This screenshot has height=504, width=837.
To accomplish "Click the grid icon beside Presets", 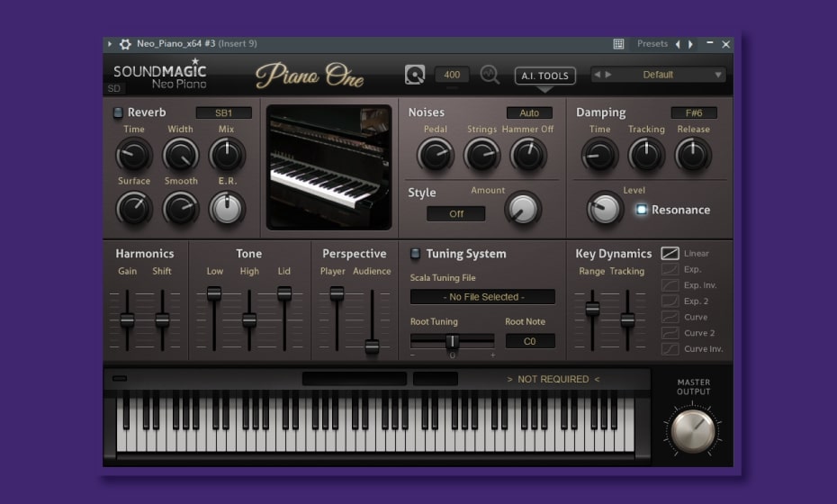I will 618,44.
